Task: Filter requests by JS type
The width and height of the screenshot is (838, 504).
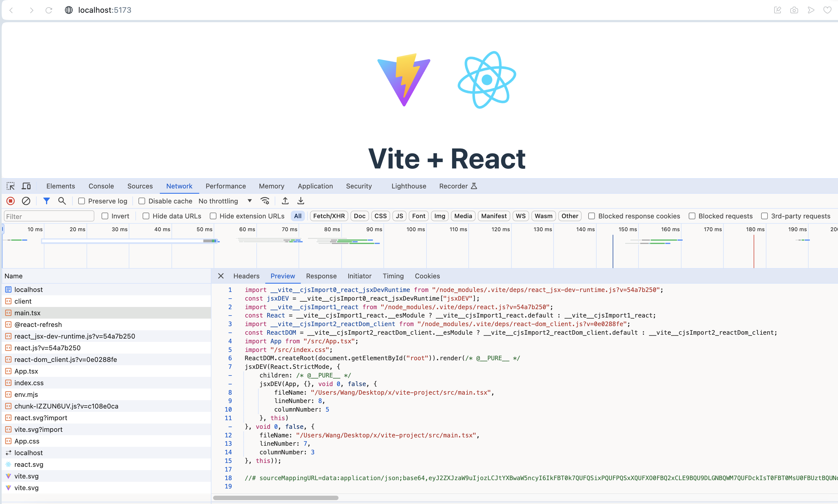Action: tap(399, 216)
